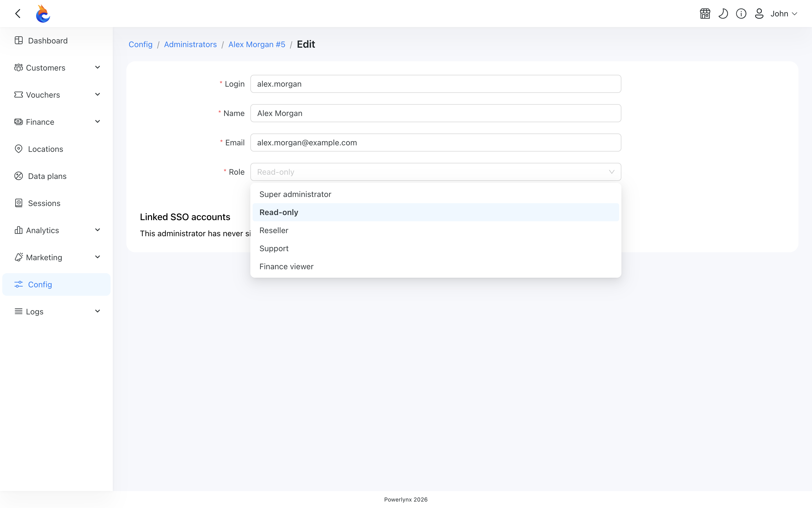Open Dashboard in the sidebar
The width and height of the screenshot is (812, 508).
click(x=56, y=41)
